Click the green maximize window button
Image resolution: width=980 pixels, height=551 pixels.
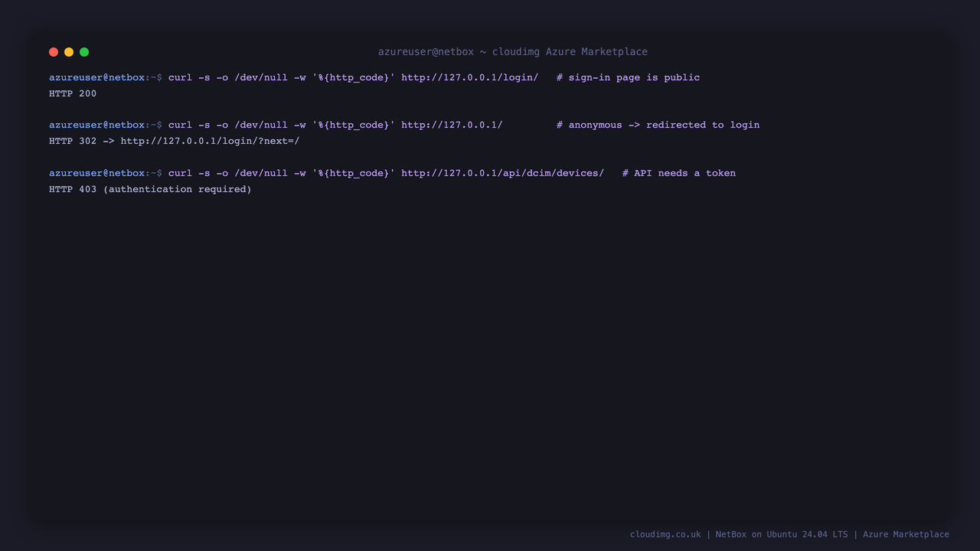point(84,52)
